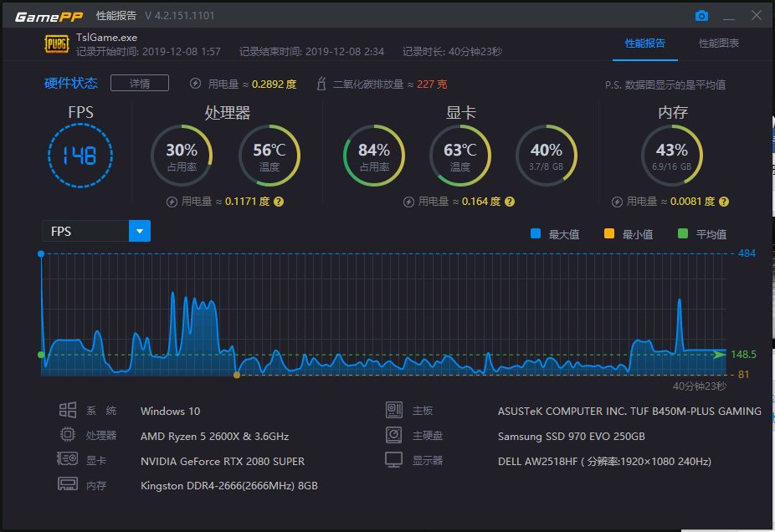Click the 0.2892 度 power usage value
Image resolution: width=775 pixels, height=532 pixels.
click(x=274, y=84)
